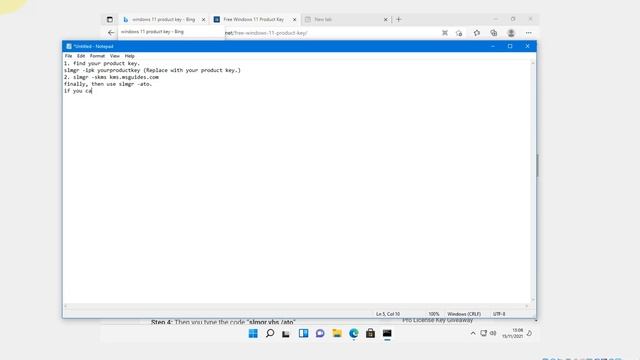This screenshot has width=640, height=360.
Task: Open volume control tray icon
Action: point(493,333)
